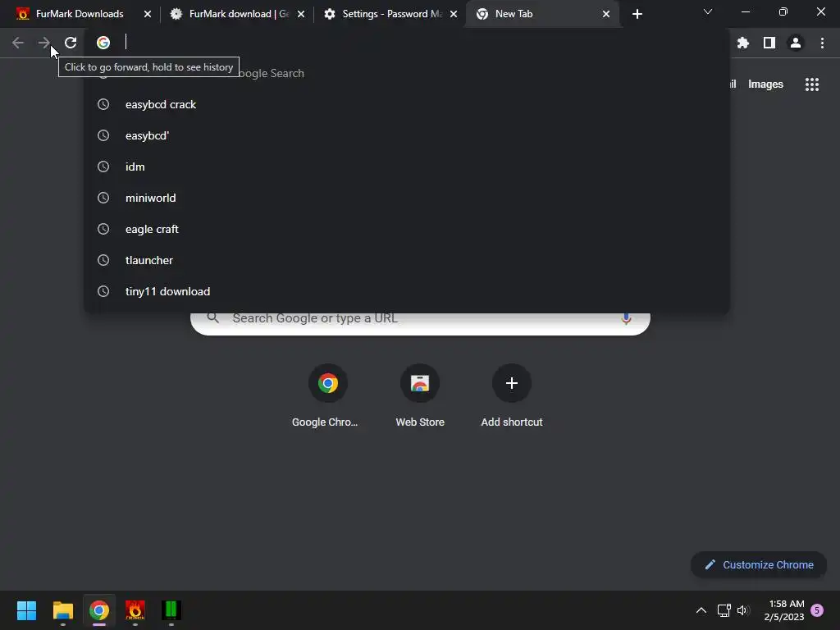Reload the current page
840x630 pixels.
[71, 43]
